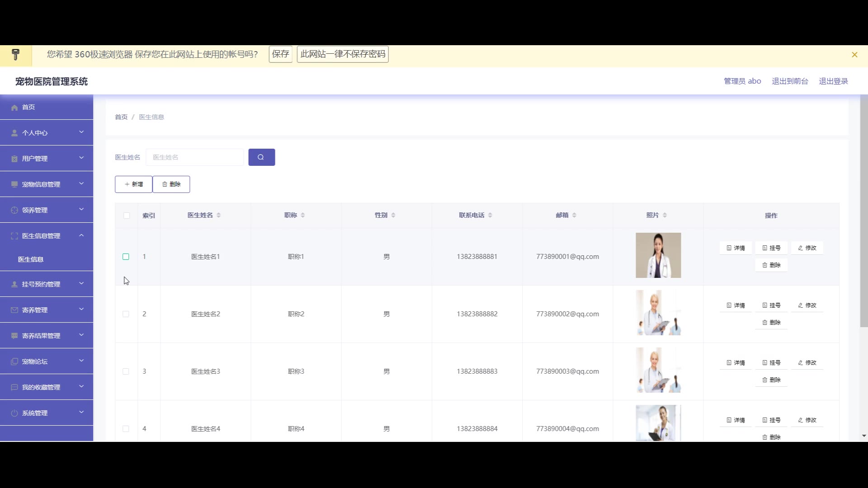Open 首页 in the sidebar

pos(47,107)
